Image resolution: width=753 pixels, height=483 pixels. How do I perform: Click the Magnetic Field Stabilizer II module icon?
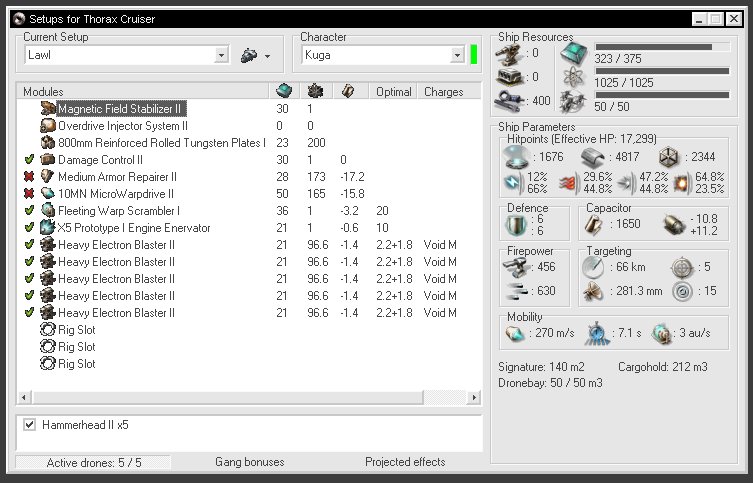48,109
